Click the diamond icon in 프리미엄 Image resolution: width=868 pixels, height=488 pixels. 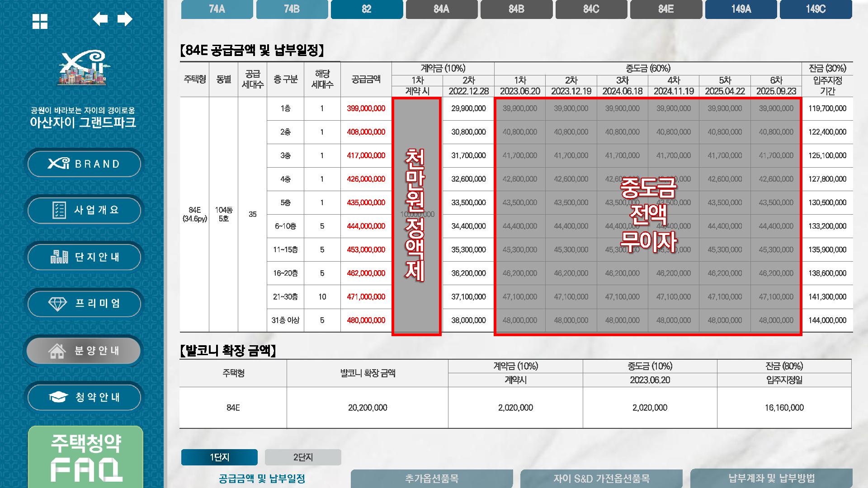(57, 304)
